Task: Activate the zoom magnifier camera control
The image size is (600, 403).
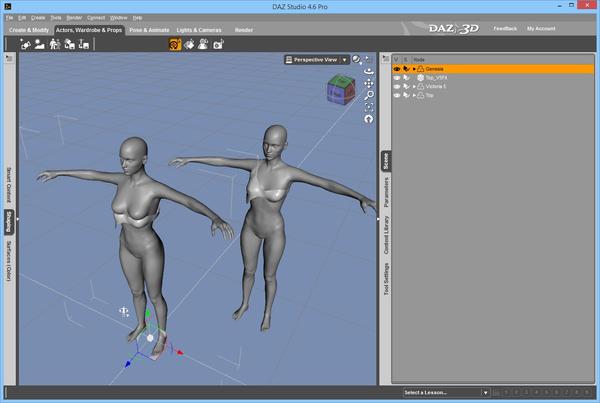Action: pos(369,95)
